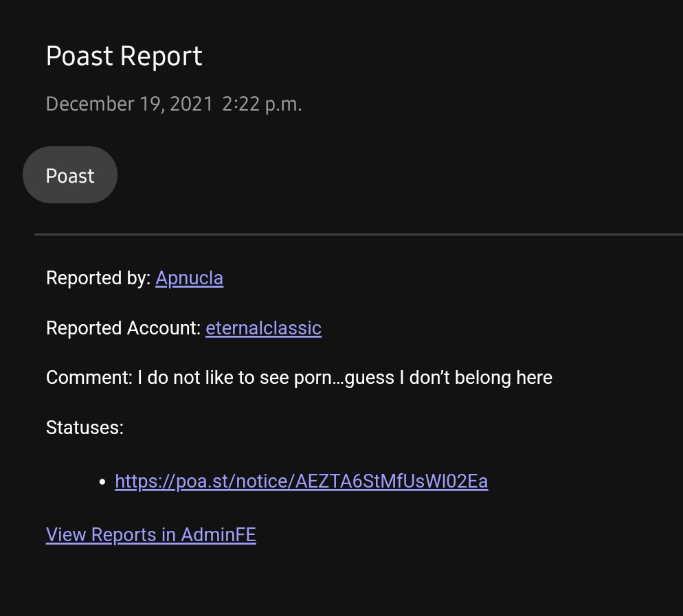Click the year 2021 in the date

tap(191, 104)
